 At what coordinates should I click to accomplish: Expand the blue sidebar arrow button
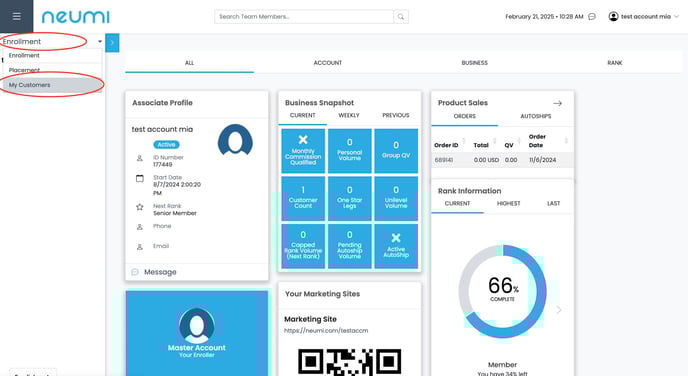click(x=112, y=43)
